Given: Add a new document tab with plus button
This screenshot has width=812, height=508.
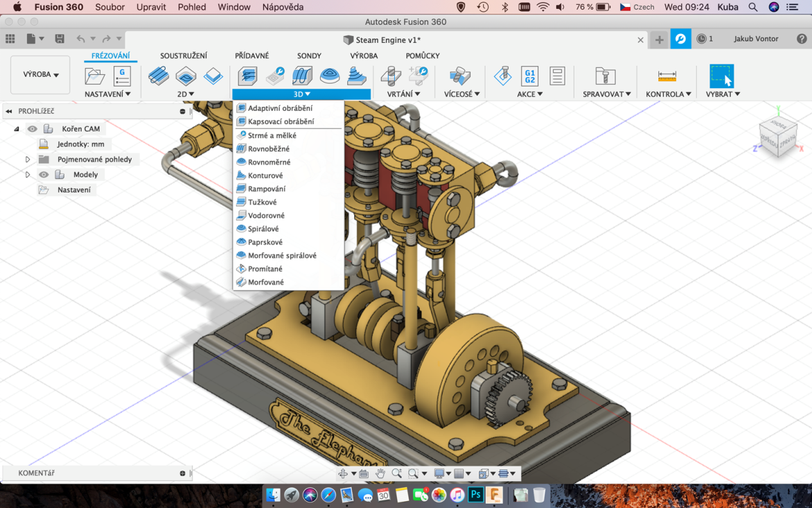Looking at the screenshot, I should [x=659, y=40].
